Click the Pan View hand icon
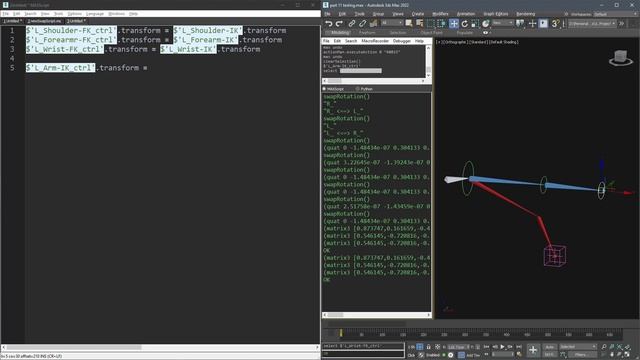 612,354
